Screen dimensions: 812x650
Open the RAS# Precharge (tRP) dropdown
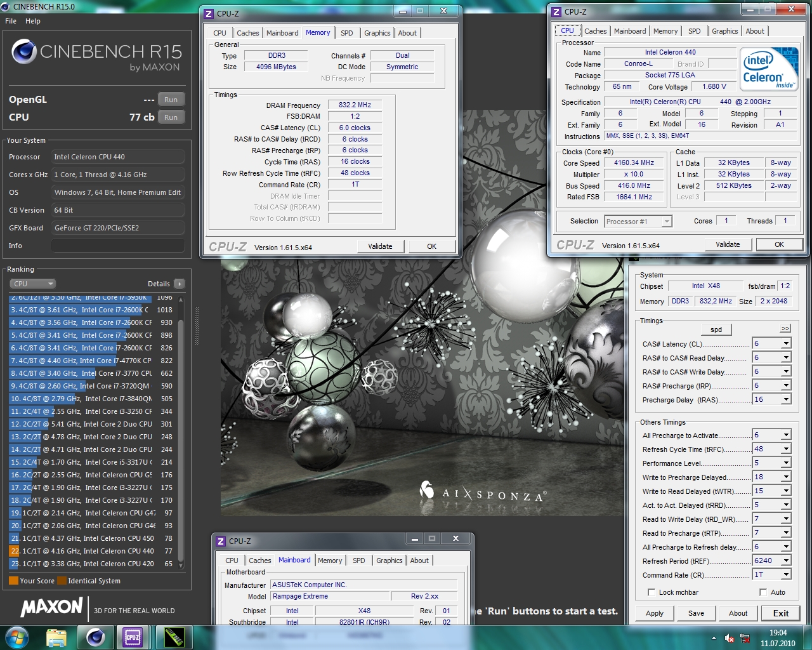point(786,385)
